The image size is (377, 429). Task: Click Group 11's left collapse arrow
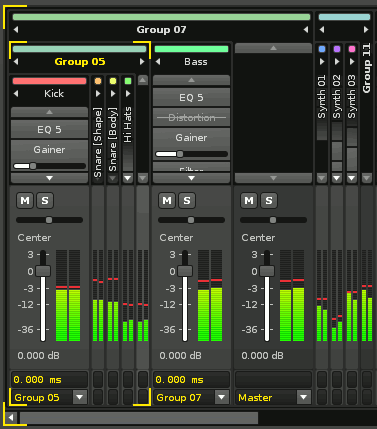point(322,30)
